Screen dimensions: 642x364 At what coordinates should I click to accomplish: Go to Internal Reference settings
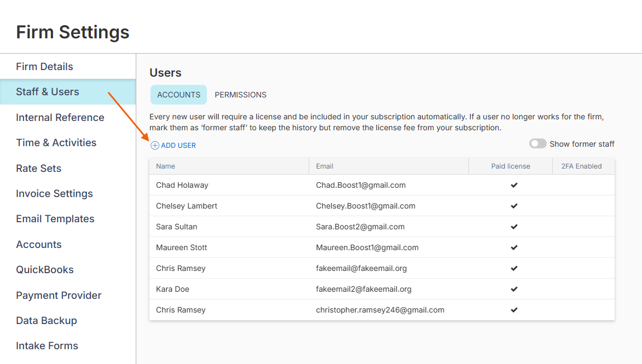point(60,118)
